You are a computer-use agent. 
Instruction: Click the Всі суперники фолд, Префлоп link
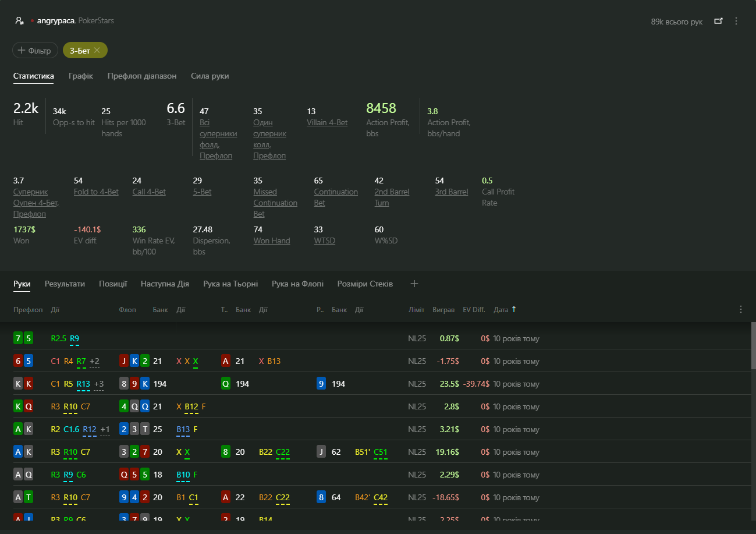point(218,139)
